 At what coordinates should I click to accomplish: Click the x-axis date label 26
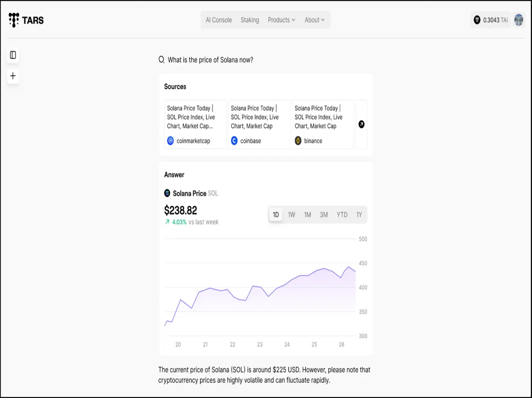(x=342, y=344)
